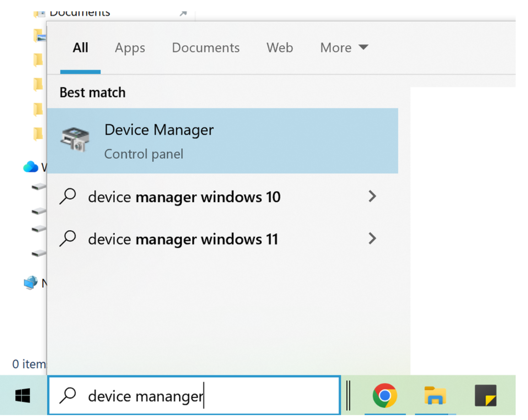528x420 pixels.
Task: Switch to the Apps search tab
Action: click(x=130, y=48)
